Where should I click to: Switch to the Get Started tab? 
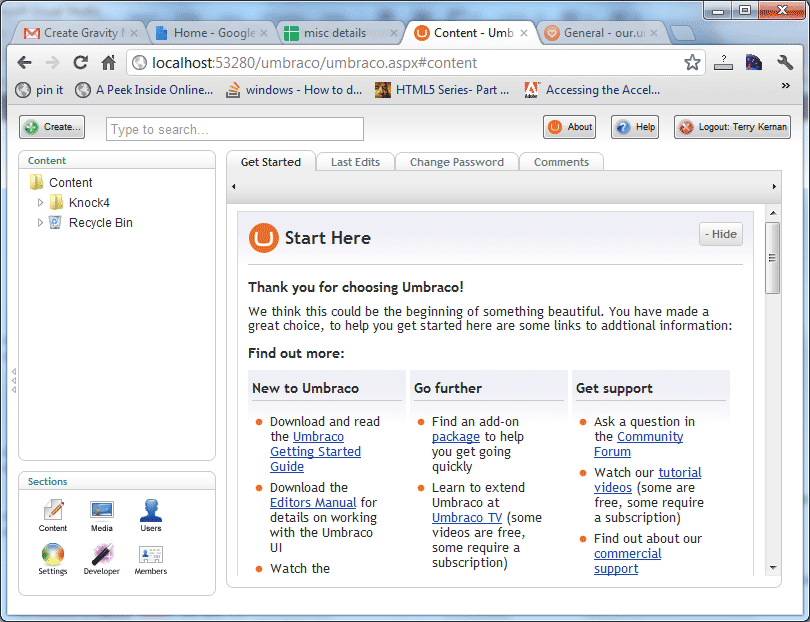coord(271,162)
